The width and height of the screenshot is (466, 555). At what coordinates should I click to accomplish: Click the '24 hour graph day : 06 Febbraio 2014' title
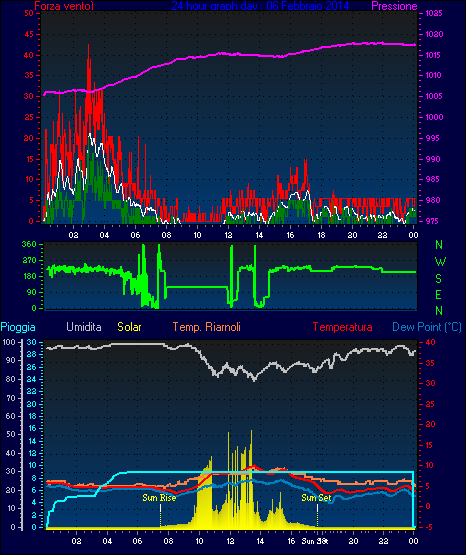click(x=260, y=6)
